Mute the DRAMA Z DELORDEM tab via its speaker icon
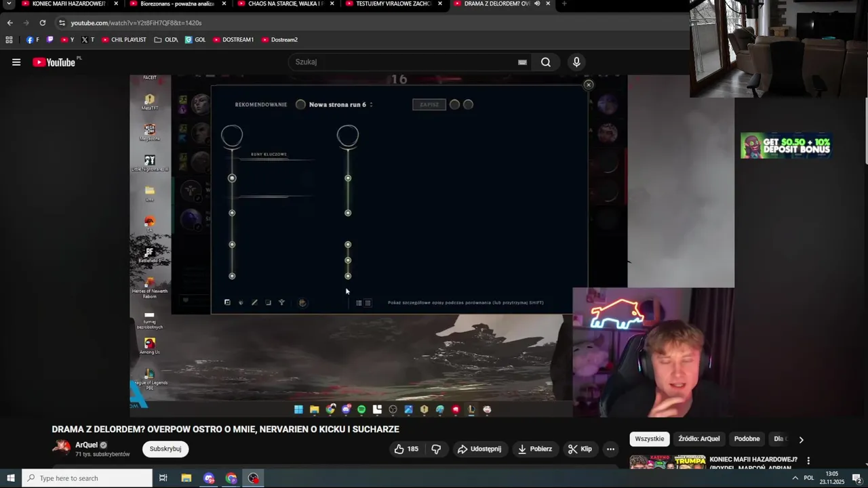This screenshot has height=488, width=868. pos(537,3)
